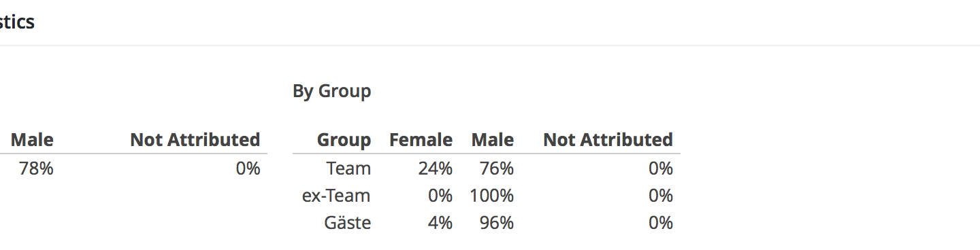This screenshot has height=250, width=980.
Task: Click the 24% Female value for Team
Action: 436,168
